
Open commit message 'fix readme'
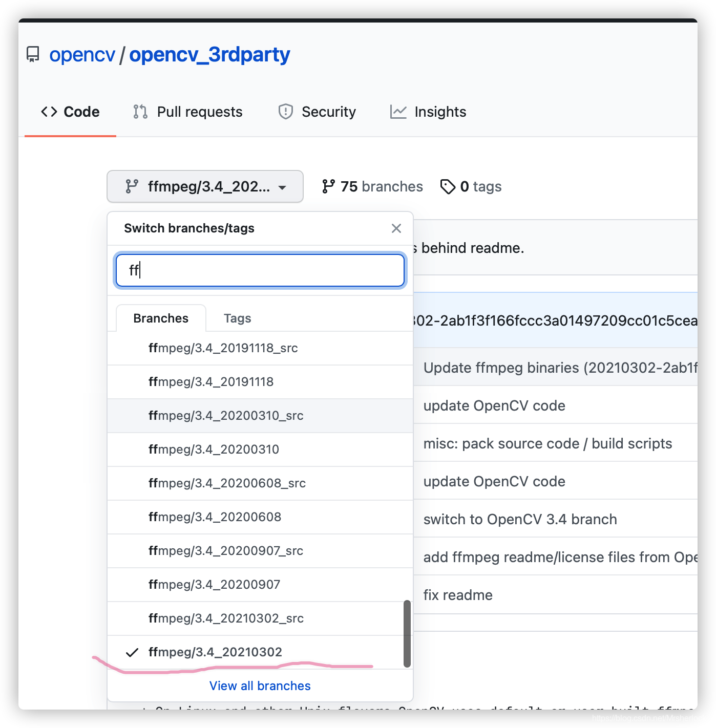[x=458, y=595]
